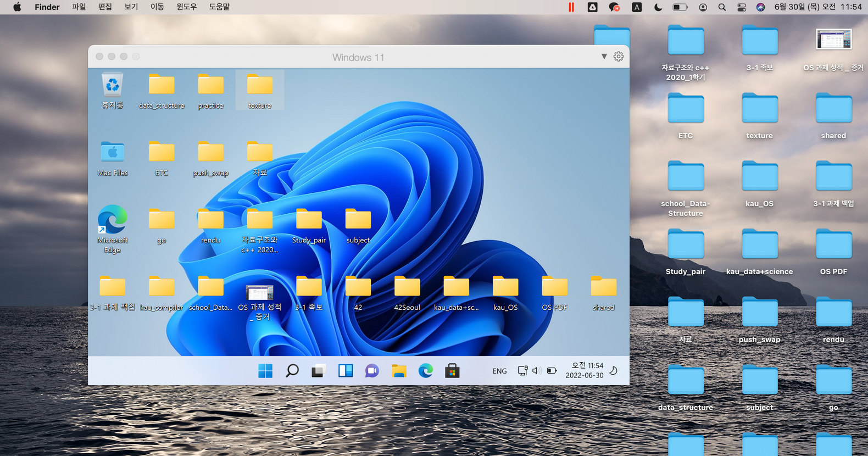The width and height of the screenshot is (868, 456).
Task: Select kau_OS folder in Windows 11 window
Action: pyautogui.click(x=505, y=293)
